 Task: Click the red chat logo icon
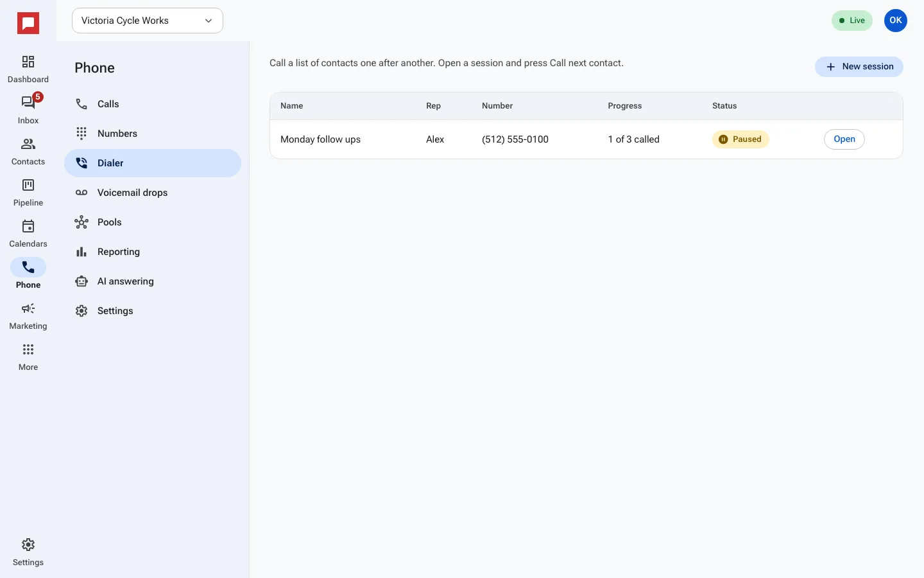(x=28, y=24)
